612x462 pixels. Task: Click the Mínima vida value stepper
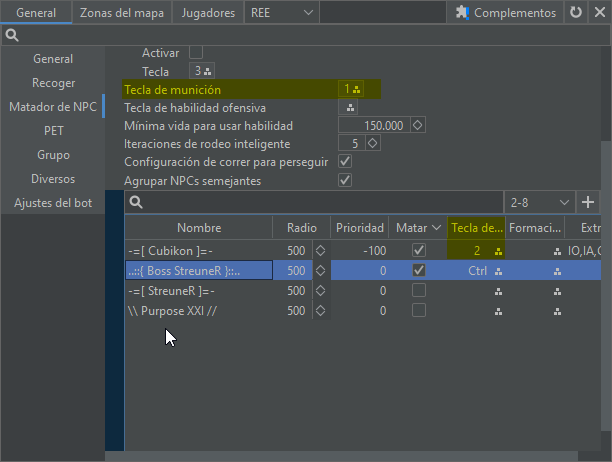tap(418, 126)
